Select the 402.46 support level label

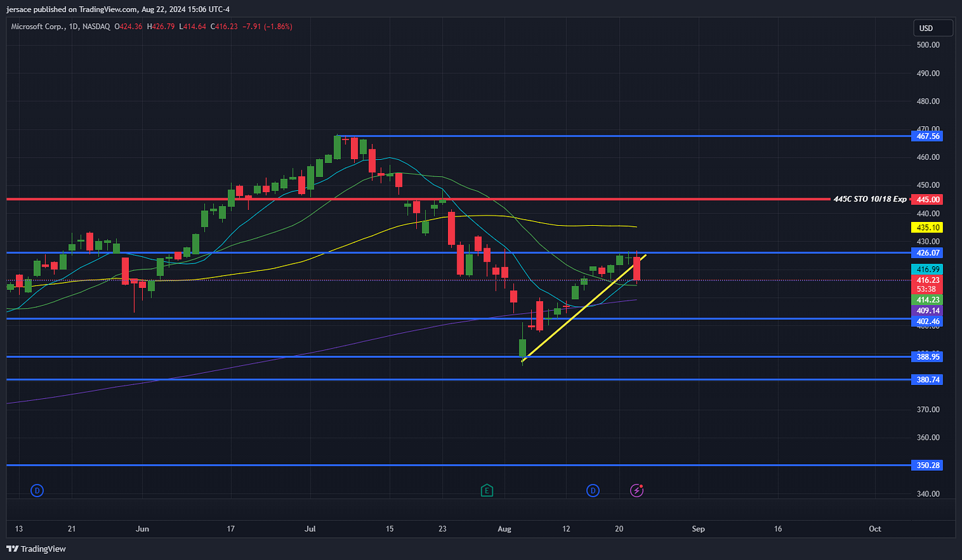tap(928, 322)
